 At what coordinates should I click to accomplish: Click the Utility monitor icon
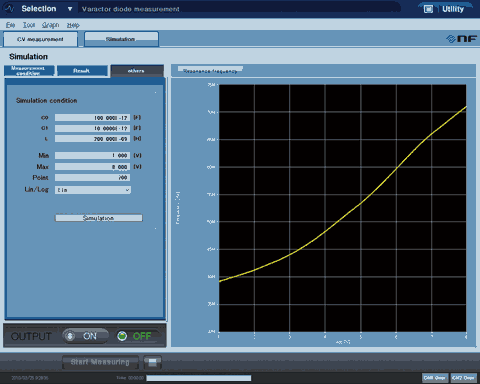click(x=428, y=9)
